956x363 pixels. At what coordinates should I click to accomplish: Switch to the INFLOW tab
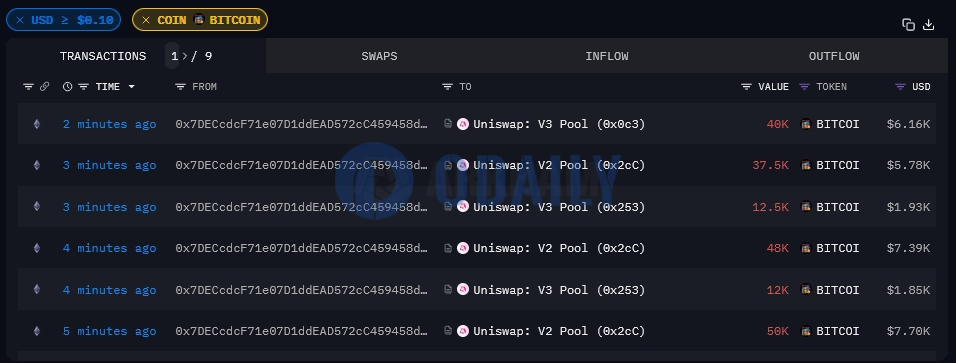coord(607,56)
